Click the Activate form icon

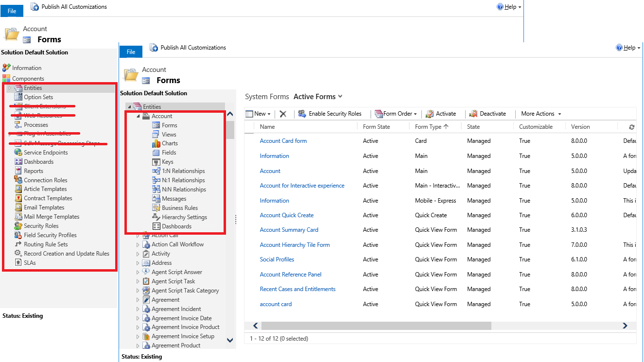[x=430, y=114]
